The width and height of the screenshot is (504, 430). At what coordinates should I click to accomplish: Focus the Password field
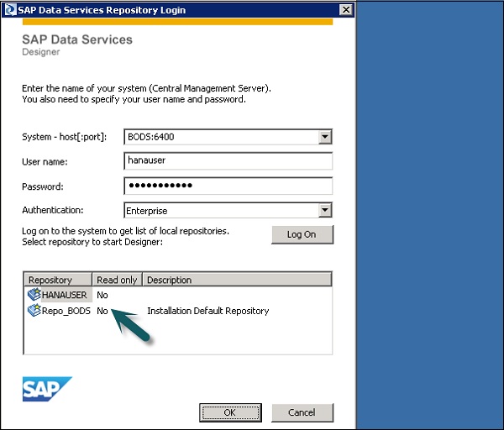pos(228,186)
